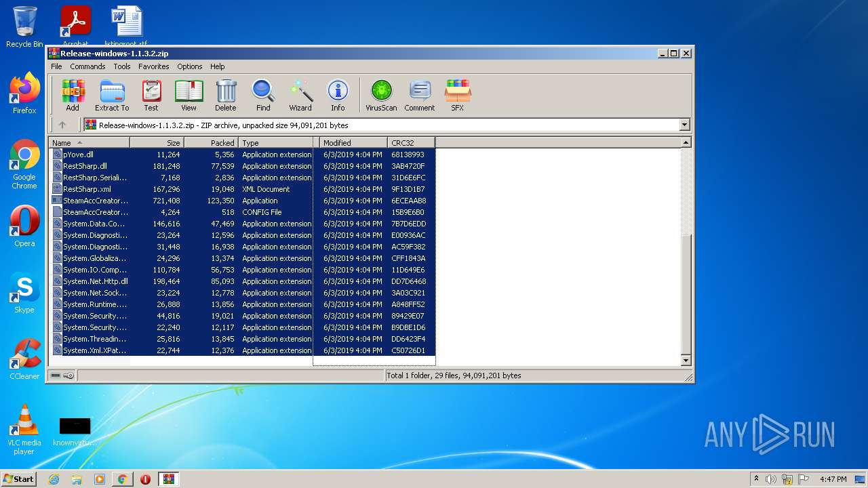Viewport: 868px width, 488px height.
Task: Create an SFX archive
Action: (x=458, y=96)
